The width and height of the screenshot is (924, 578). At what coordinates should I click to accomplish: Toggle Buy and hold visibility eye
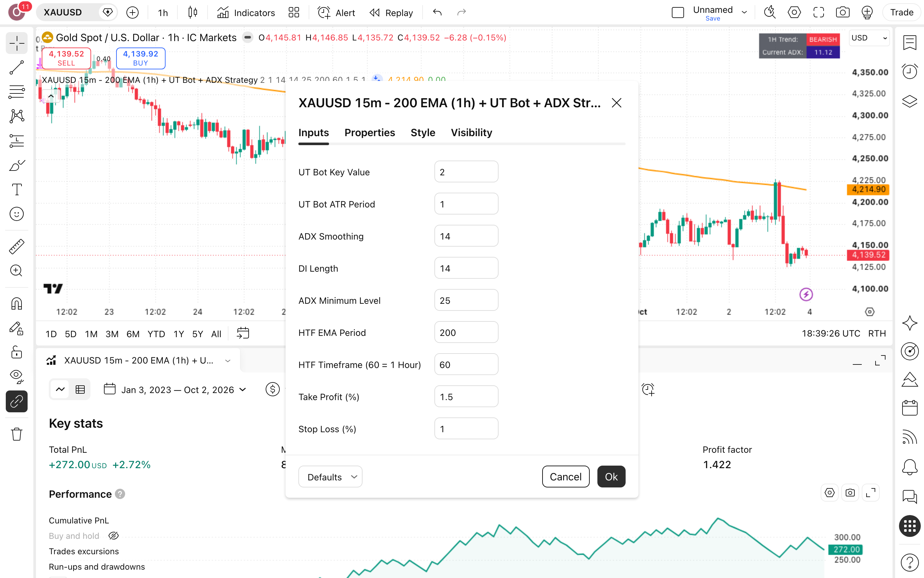[113, 536]
